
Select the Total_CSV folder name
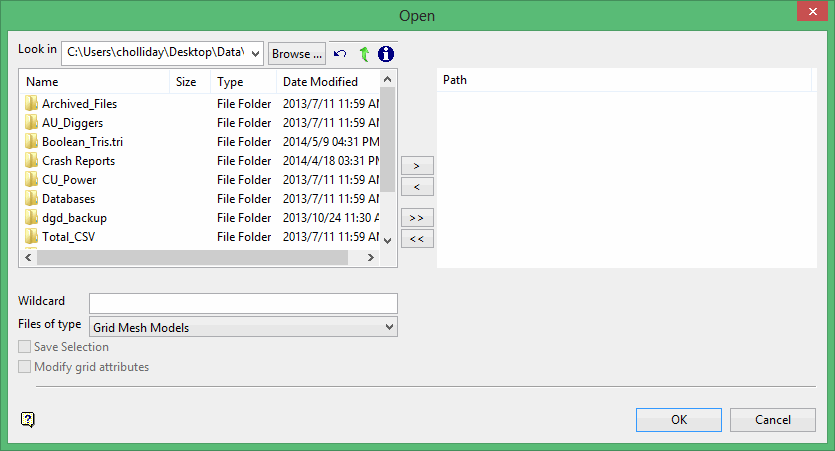point(69,237)
